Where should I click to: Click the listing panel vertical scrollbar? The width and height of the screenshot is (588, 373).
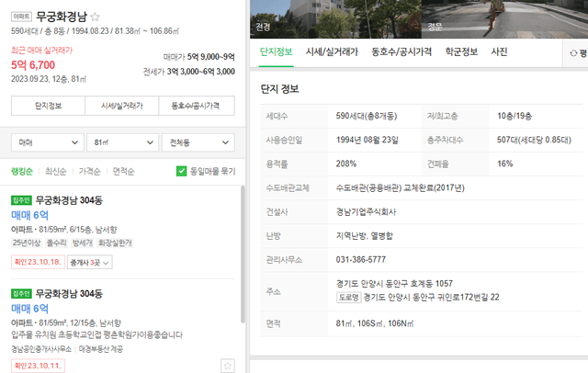click(243, 254)
